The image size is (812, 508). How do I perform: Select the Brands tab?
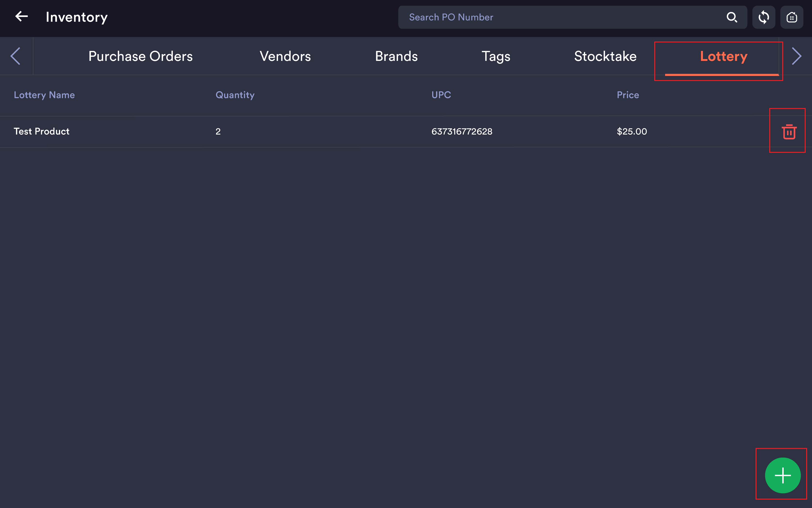point(397,56)
